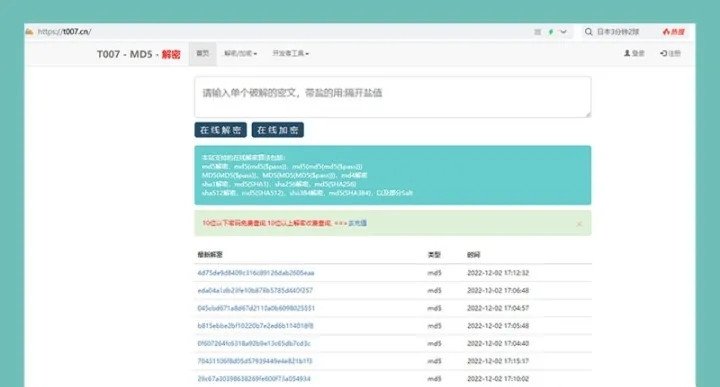
Task: Open the hash link in the 17:04:40 row
Action: click(x=254, y=343)
